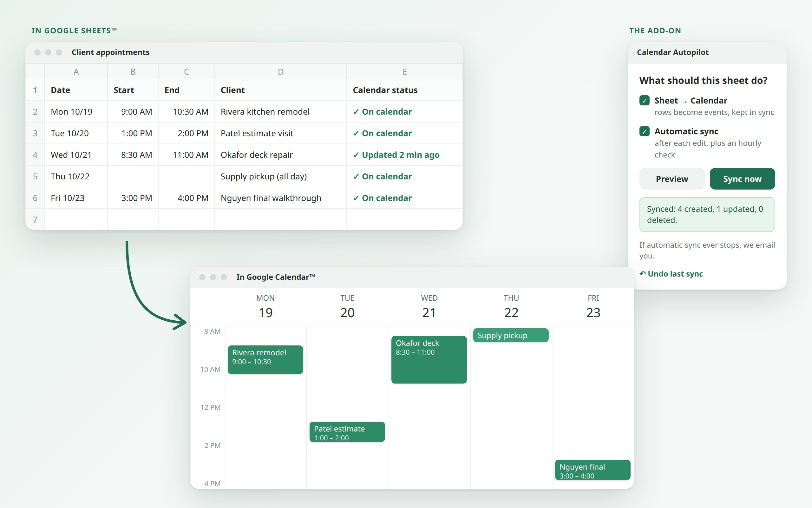Screen dimensions: 812x508
Task: Click the 'Fri 10/23' date cell
Action: 76,198
